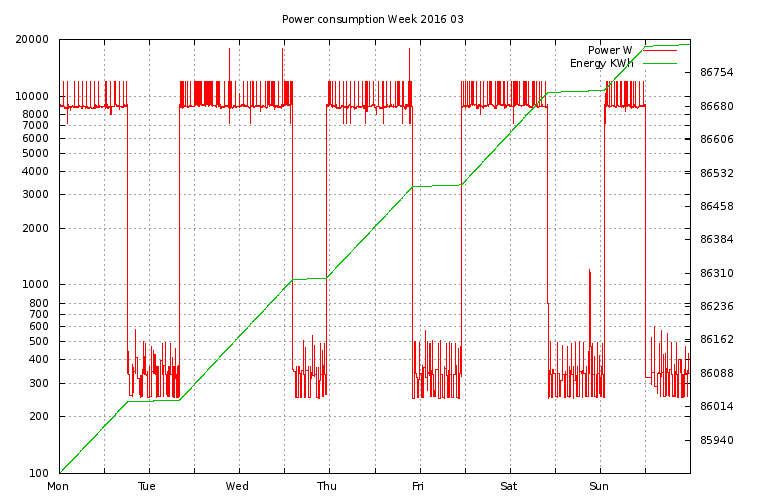Screen dimensions: 768x500
Task: Click the 200 left axis value
Action: [x=39, y=416]
